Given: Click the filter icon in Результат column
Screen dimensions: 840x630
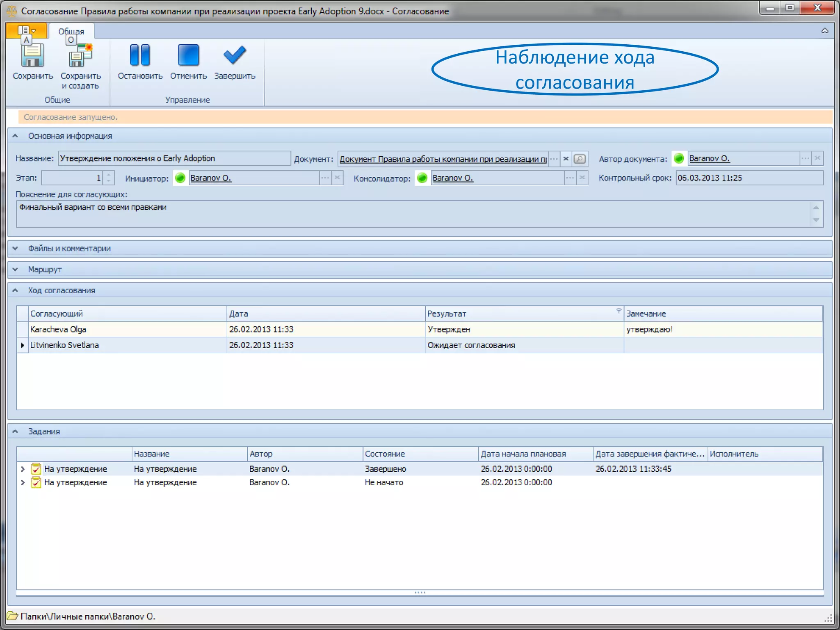Looking at the screenshot, I should coord(619,311).
